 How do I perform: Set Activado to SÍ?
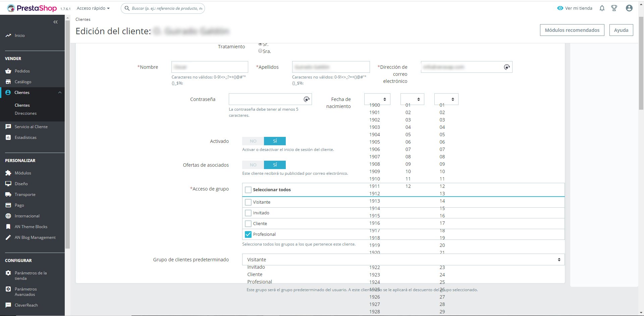point(275,141)
